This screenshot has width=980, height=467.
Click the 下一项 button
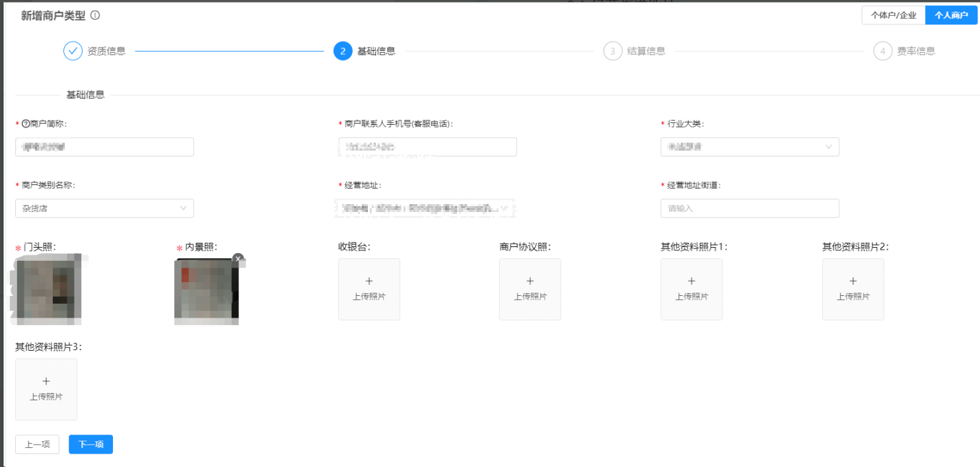(90, 444)
